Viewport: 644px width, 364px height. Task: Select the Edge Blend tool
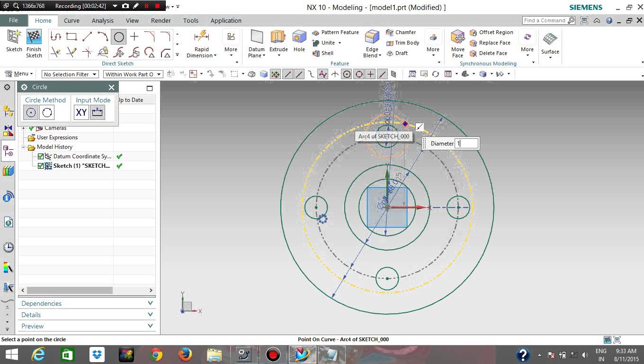[371, 42]
